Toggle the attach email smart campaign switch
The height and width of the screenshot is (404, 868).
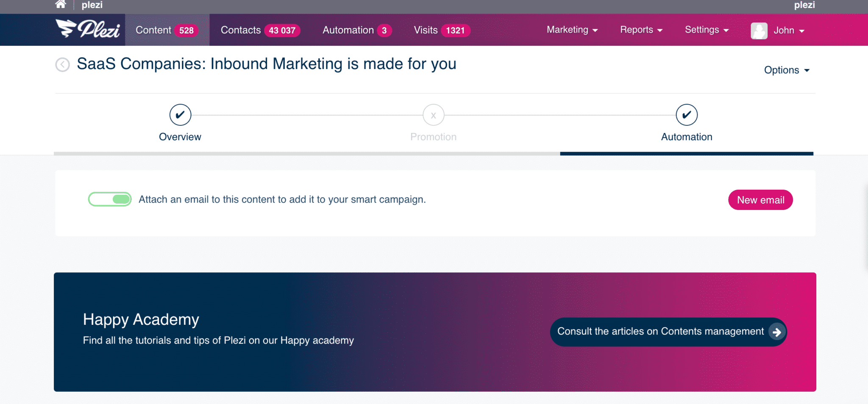coord(110,199)
